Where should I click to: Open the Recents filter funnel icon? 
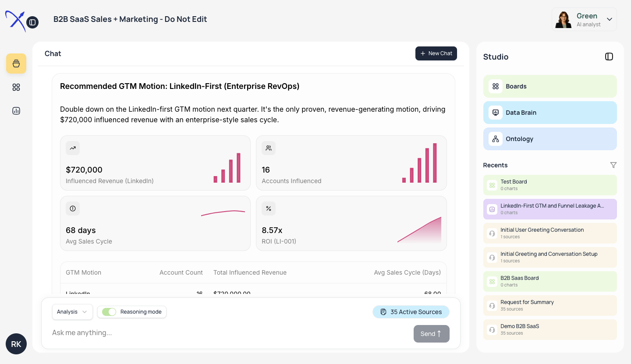tap(613, 165)
